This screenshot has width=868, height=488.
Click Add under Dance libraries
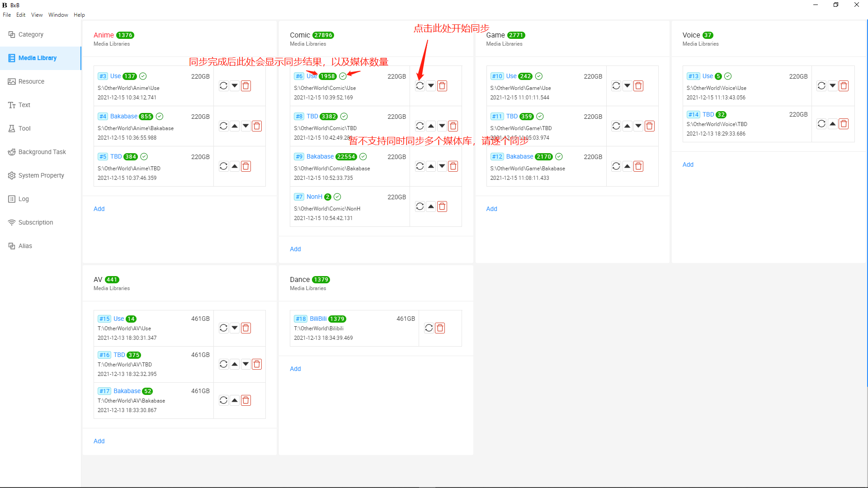(x=295, y=369)
